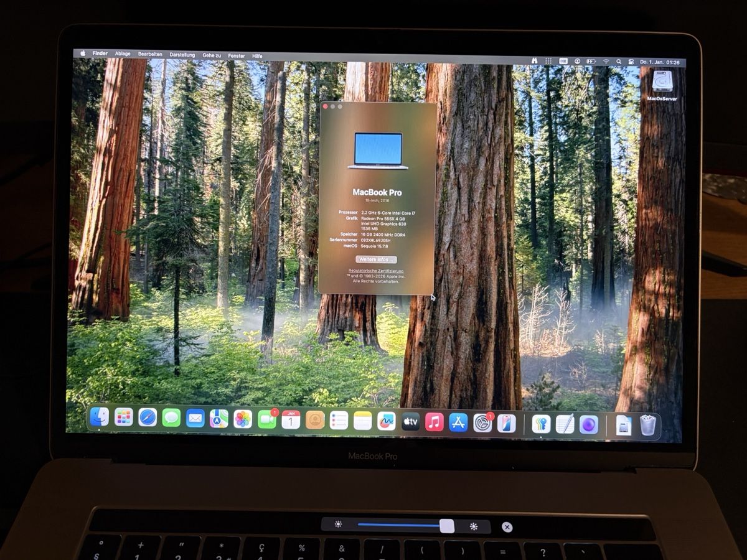
Task: Open FaceTime with the notification badge
Action: coord(267,419)
